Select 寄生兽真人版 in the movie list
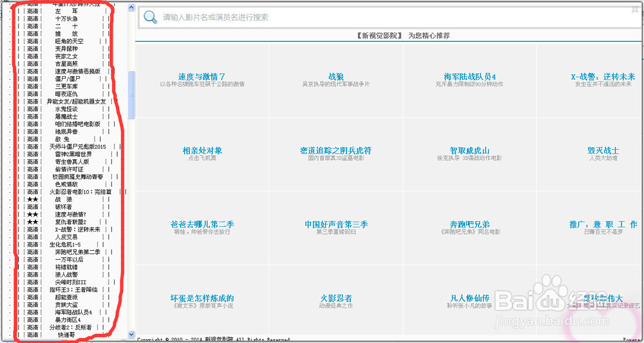The height and width of the screenshot is (343, 644). click(72, 162)
